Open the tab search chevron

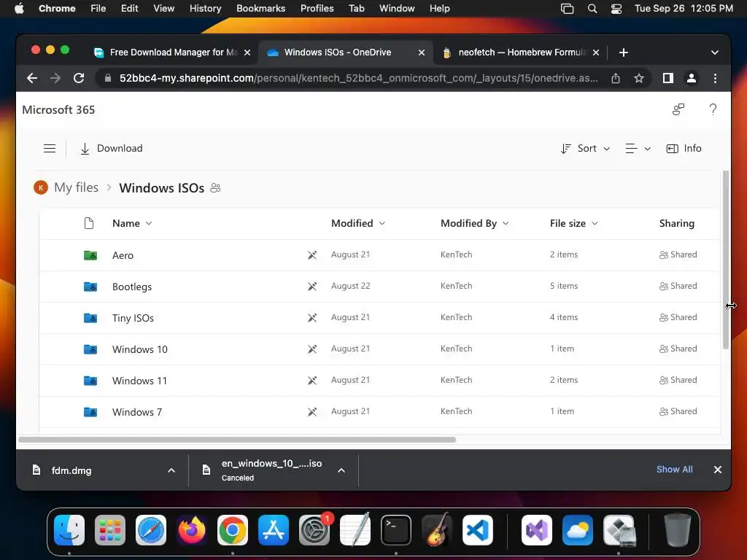point(715,52)
